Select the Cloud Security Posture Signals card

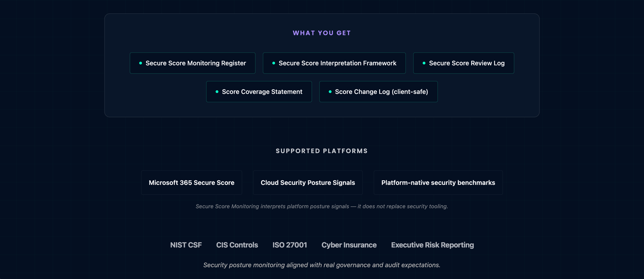click(x=308, y=183)
